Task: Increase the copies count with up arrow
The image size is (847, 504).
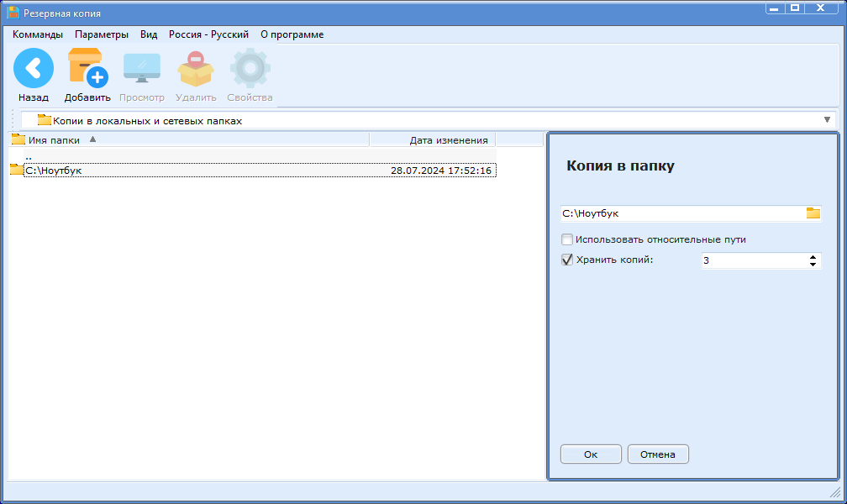Action: pyautogui.click(x=813, y=257)
